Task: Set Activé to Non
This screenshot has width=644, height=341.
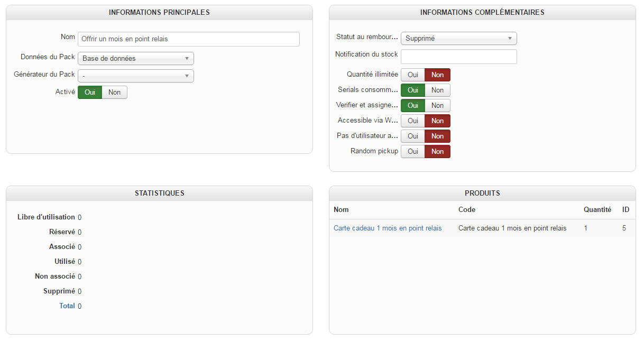Action: [114, 93]
